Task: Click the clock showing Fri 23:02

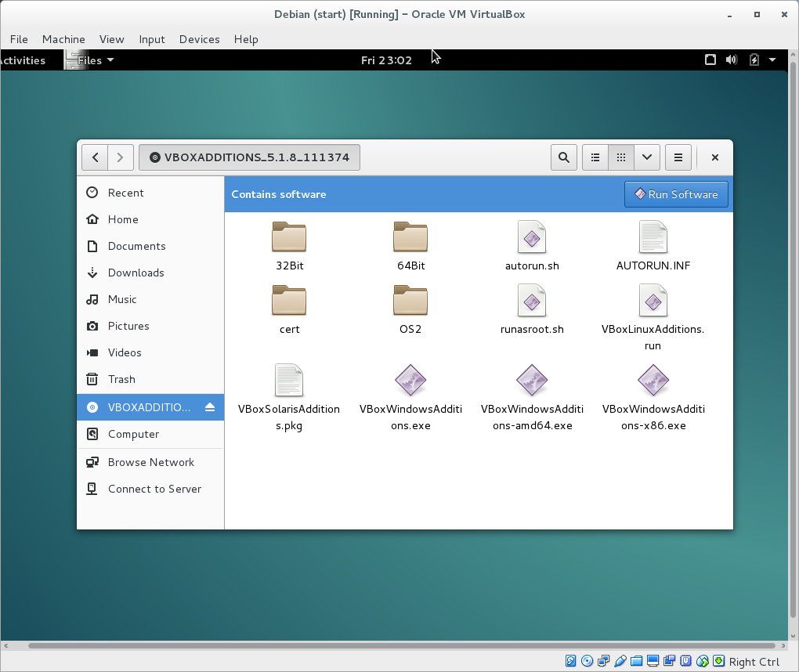Action: 386,60
